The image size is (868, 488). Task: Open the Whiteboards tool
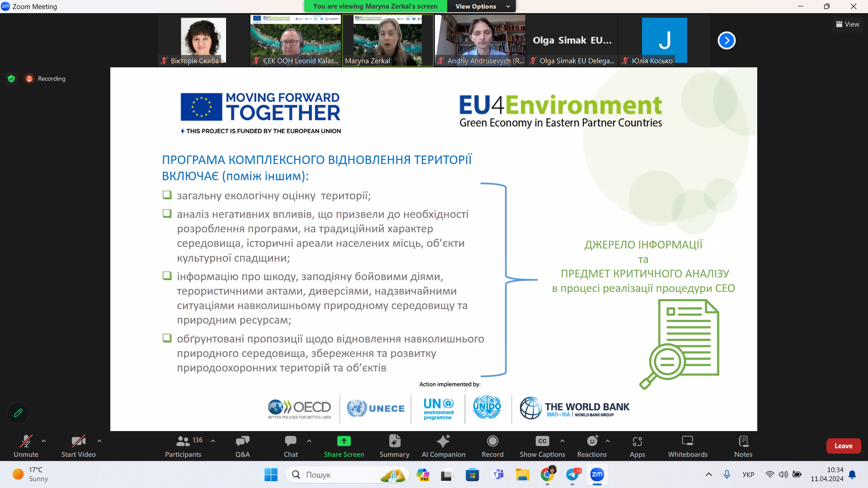click(687, 446)
